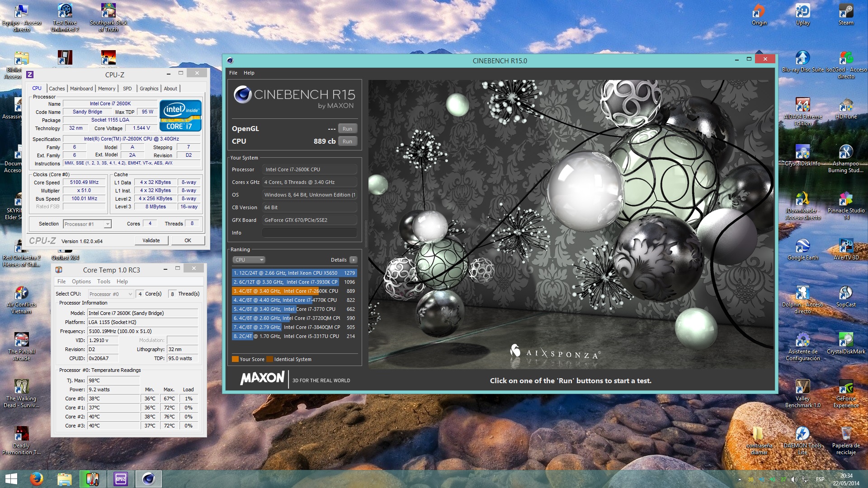
Task: Open Dolphin emulator shortcut
Action: (802, 300)
